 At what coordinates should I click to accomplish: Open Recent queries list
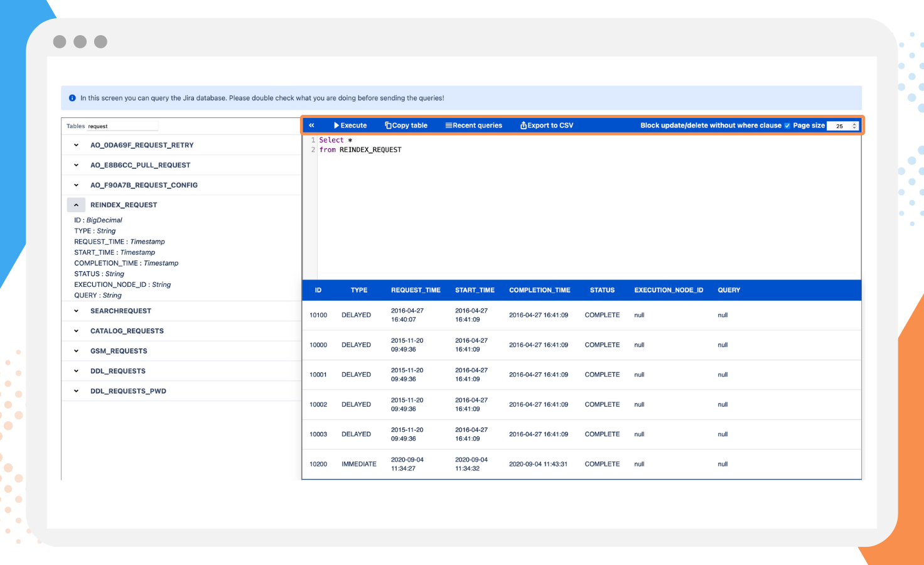474,126
